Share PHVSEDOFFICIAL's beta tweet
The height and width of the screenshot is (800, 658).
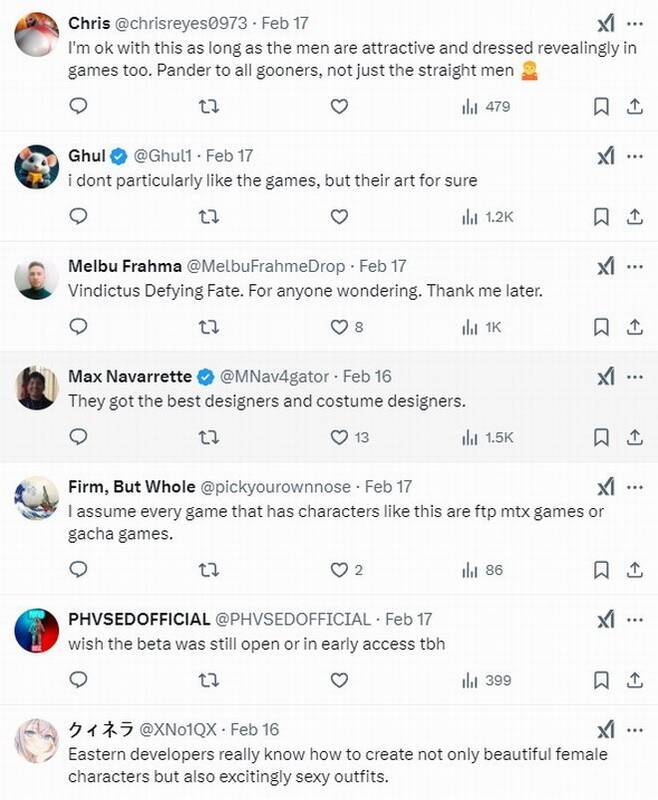pyautogui.click(x=634, y=680)
